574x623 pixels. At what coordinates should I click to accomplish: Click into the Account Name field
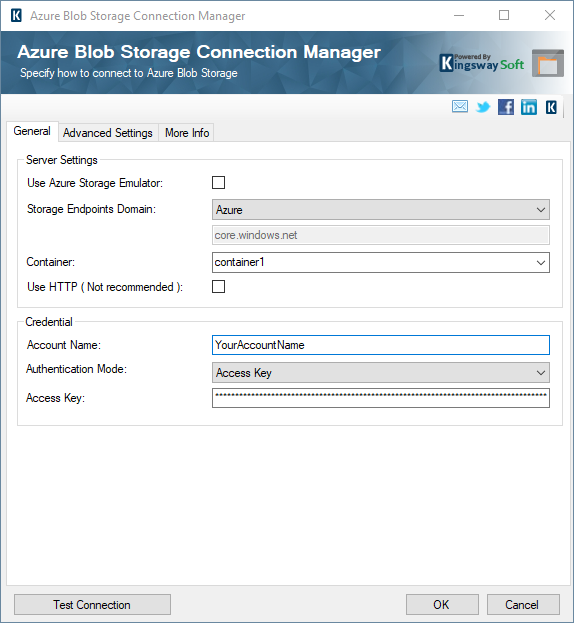pyautogui.click(x=381, y=345)
